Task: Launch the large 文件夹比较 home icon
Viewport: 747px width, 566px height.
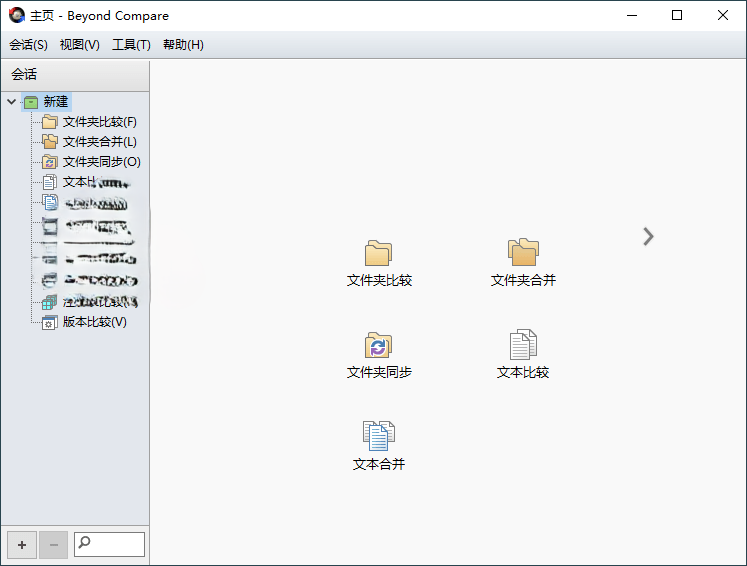Action: coord(379,263)
